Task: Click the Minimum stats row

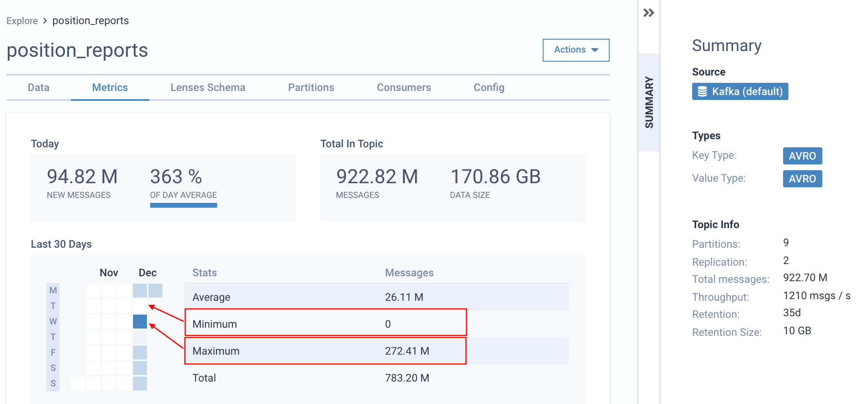Action: point(325,324)
